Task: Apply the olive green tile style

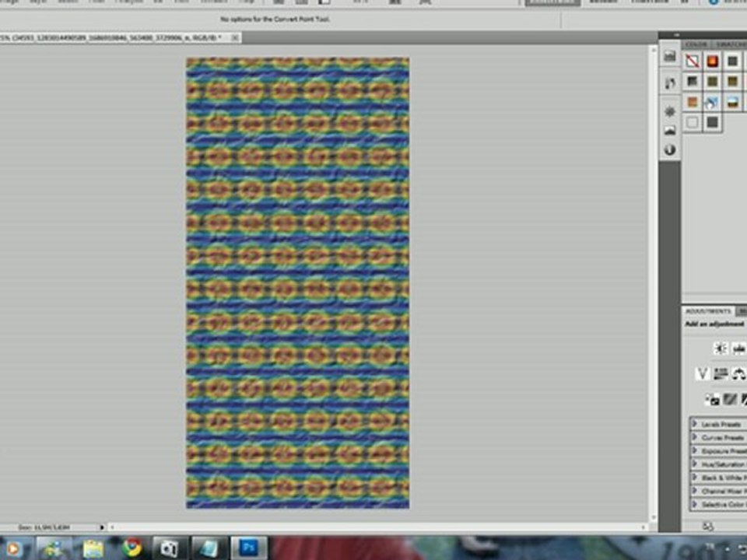Action: click(x=712, y=82)
